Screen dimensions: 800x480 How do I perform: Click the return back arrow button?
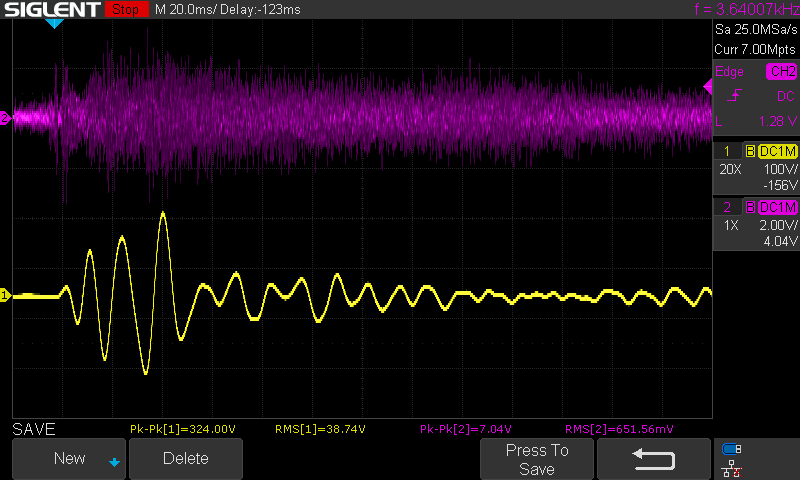(x=654, y=459)
